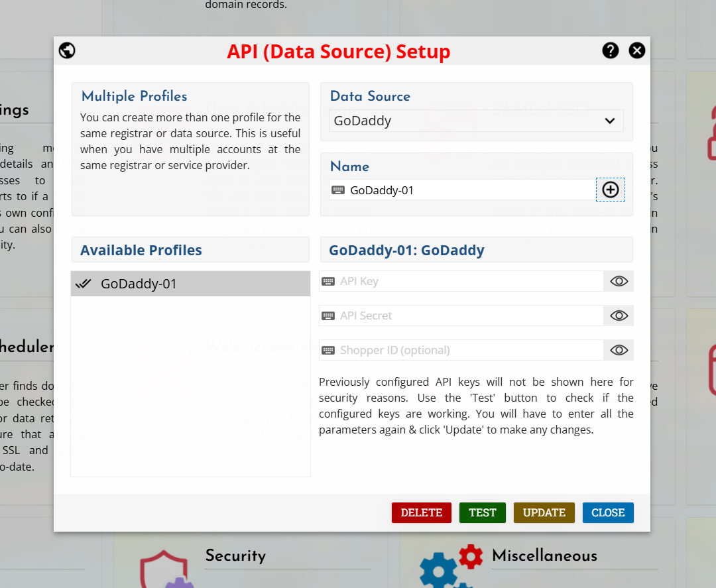Click keyboard icon in API Key field
The image size is (716, 588).
[328, 281]
